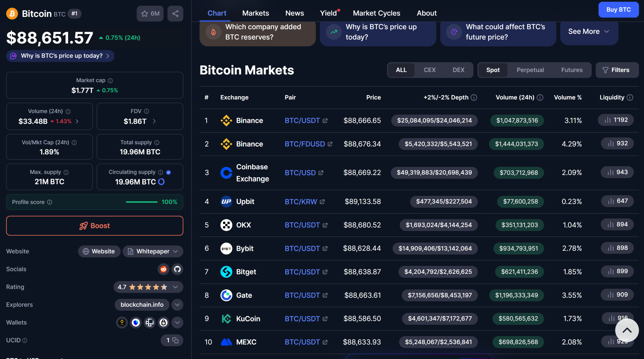Click the star watchlist icon showing 6M
The image size is (644, 359).
tap(150, 14)
